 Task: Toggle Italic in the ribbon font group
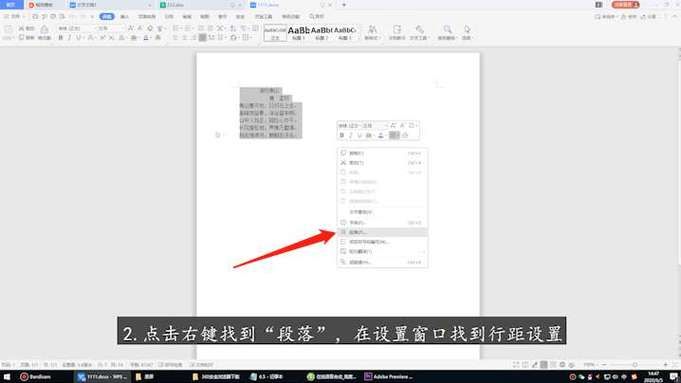pyautogui.click(x=69, y=38)
